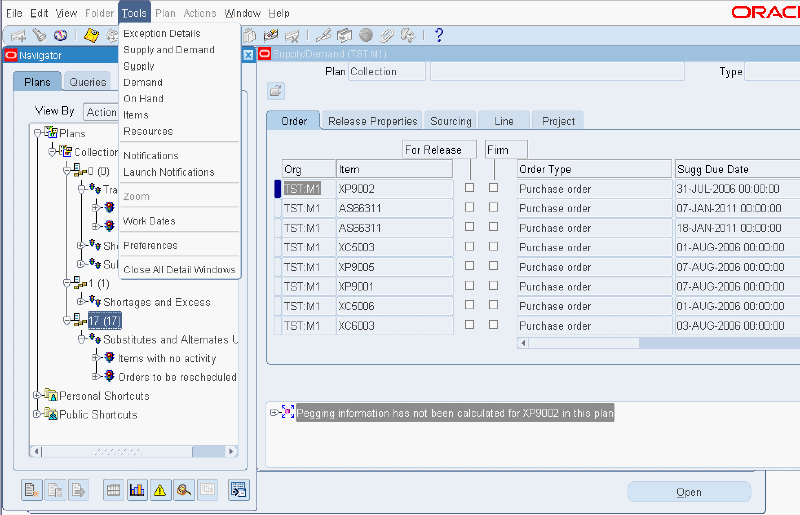The width and height of the screenshot is (800, 515).
Task: Check For Release for item XC5003
Action: (469, 247)
